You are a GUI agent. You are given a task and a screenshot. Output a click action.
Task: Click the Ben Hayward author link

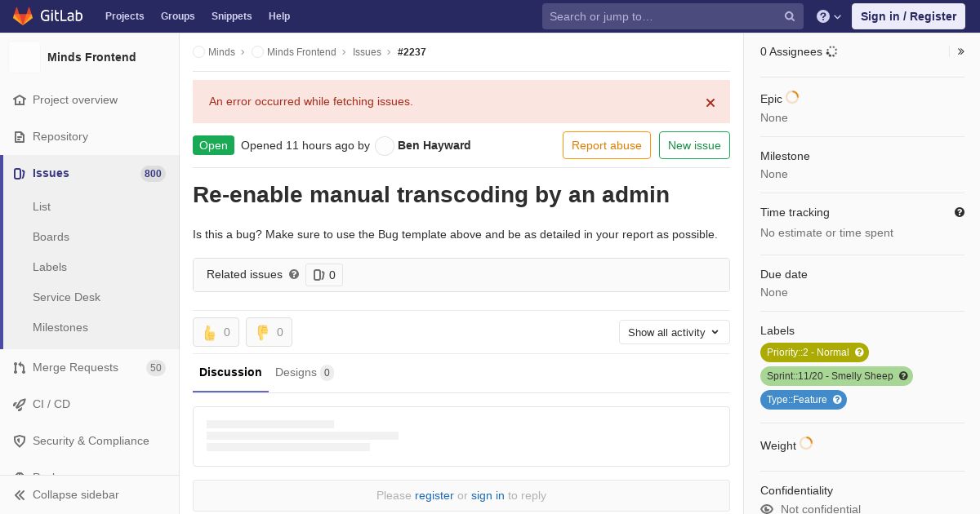tap(434, 145)
